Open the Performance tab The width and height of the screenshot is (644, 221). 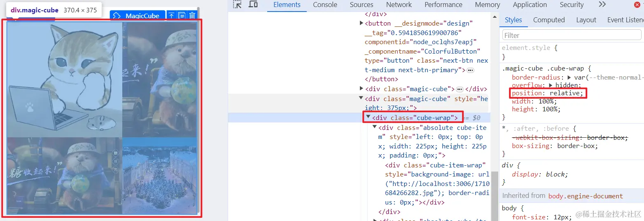pyautogui.click(x=443, y=5)
